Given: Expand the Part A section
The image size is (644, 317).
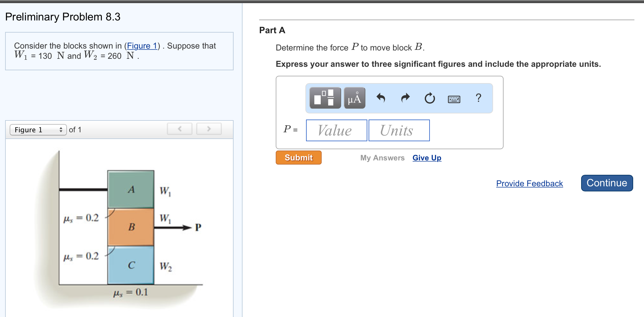Looking at the screenshot, I should (272, 30).
